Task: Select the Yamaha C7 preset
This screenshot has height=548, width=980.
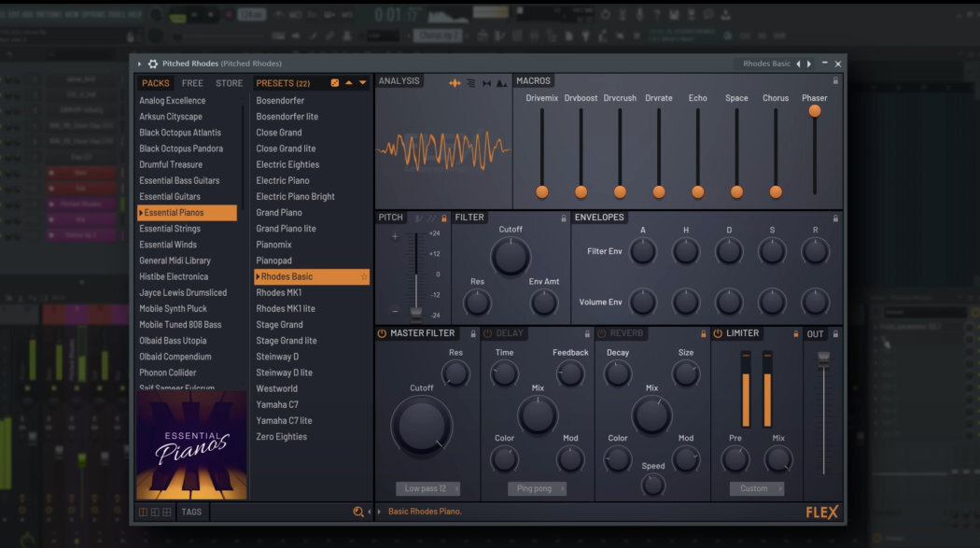Action: point(277,405)
